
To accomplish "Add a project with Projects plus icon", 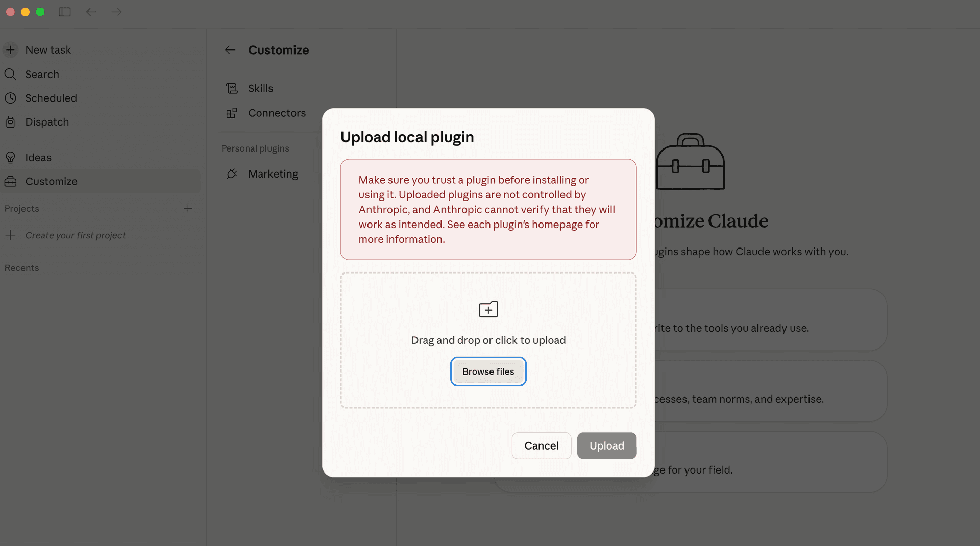I will [x=188, y=208].
